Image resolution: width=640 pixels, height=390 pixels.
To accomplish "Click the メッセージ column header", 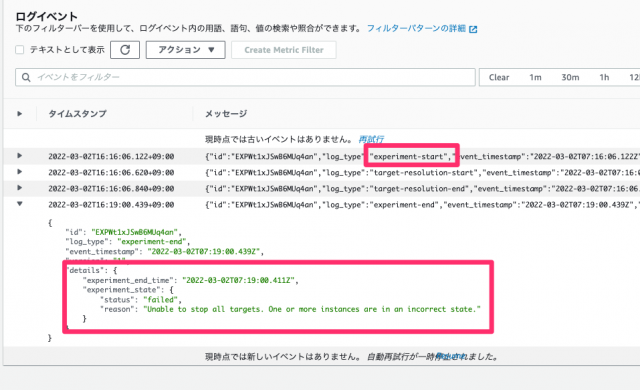I will click(226, 113).
